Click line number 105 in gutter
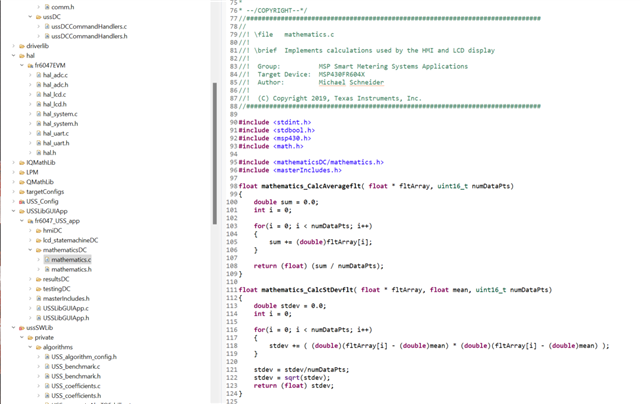The image size is (640, 404). pyautogui.click(x=232, y=242)
